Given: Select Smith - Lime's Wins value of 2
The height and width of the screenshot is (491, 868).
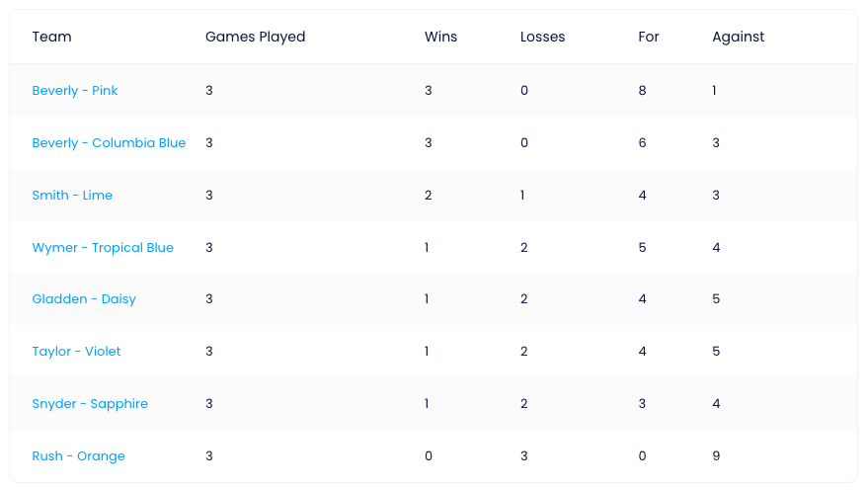Looking at the screenshot, I should (428, 195).
